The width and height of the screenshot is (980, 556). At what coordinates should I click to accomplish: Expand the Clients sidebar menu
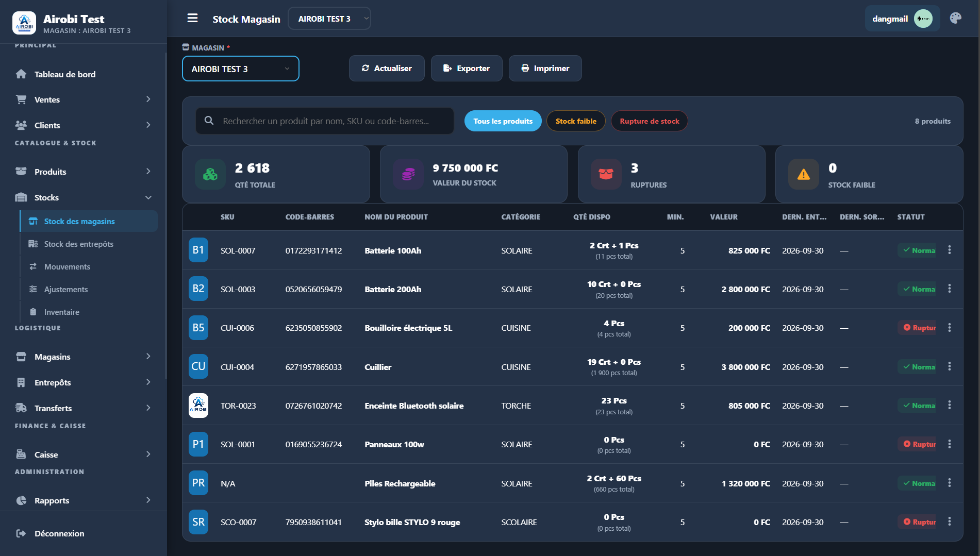tap(84, 125)
